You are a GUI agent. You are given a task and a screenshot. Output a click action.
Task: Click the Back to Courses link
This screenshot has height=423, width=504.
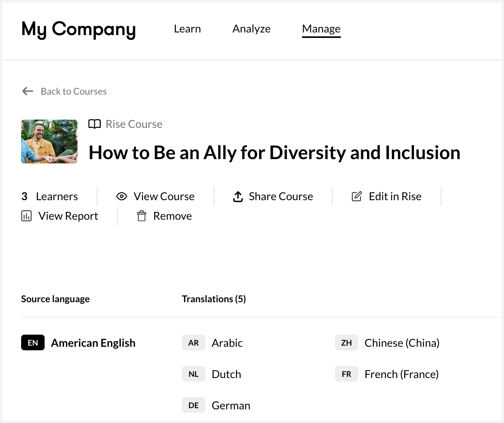click(73, 91)
